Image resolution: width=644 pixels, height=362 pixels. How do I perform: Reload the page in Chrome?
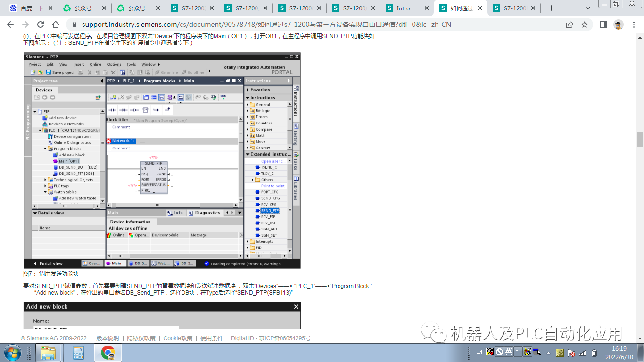[41, 25]
